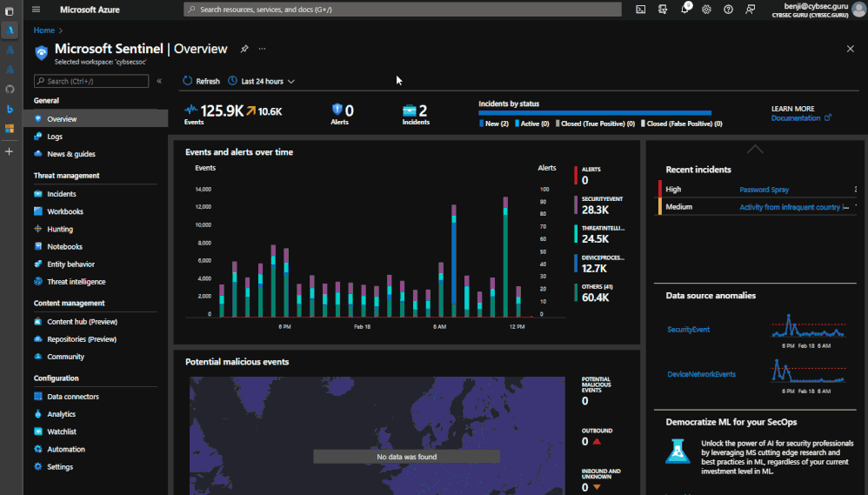Viewport: 868px width, 495px height.
Task: Open the more options ellipsis beside title
Action: (262, 49)
